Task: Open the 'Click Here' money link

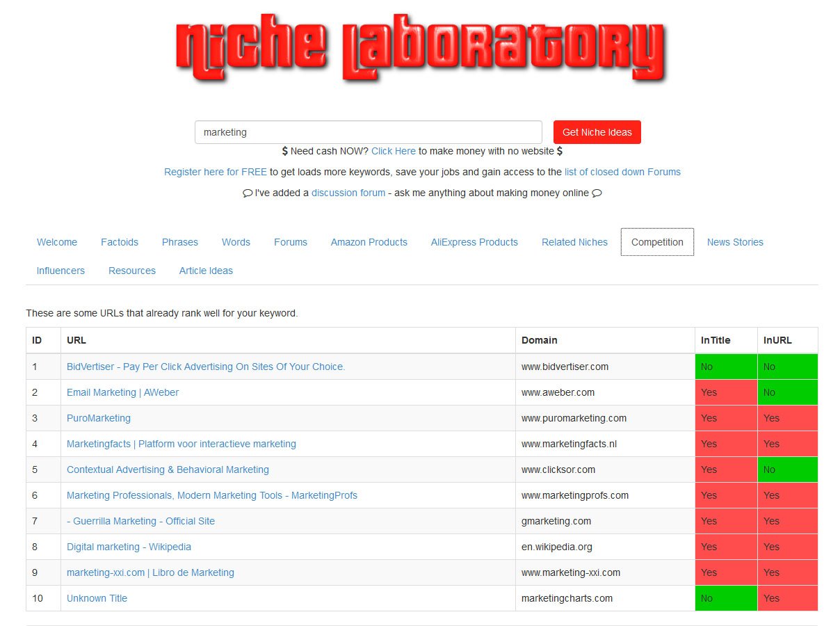Action: (394, 151)
